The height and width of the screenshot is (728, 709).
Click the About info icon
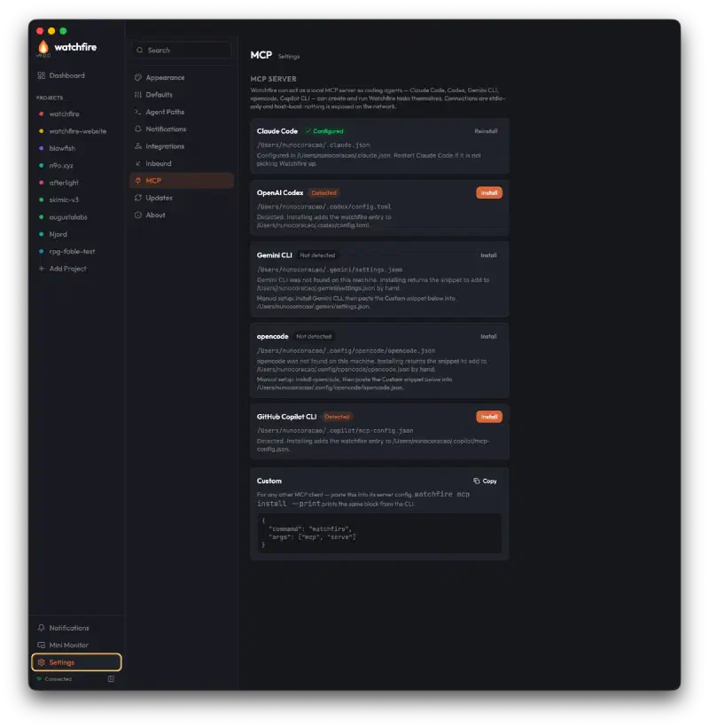(x=137, y=215)
